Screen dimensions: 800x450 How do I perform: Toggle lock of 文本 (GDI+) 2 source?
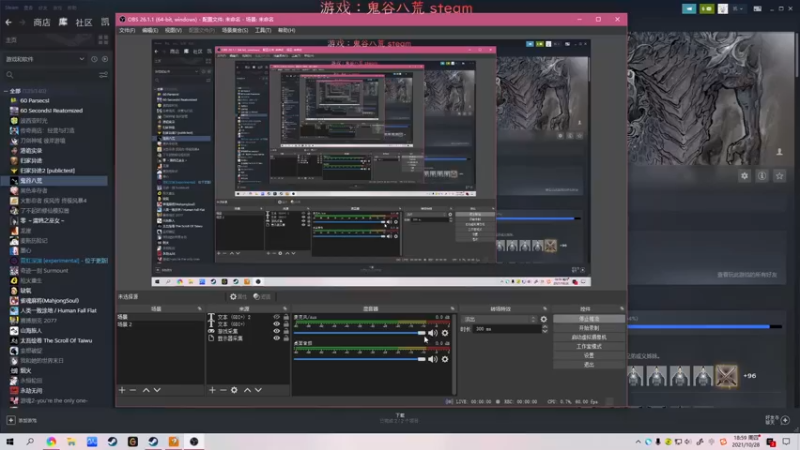pyautogui.click(x=286, y=317)
